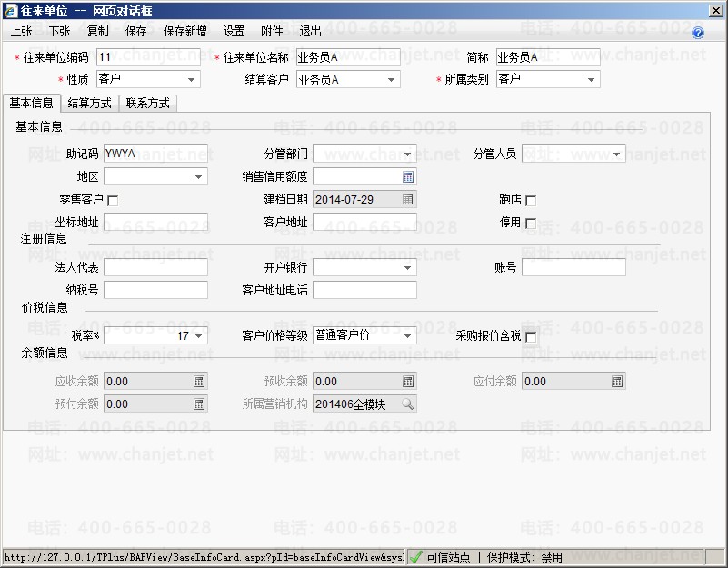
Task: Click 保存 in the toolbar
Action: [135, 31]
